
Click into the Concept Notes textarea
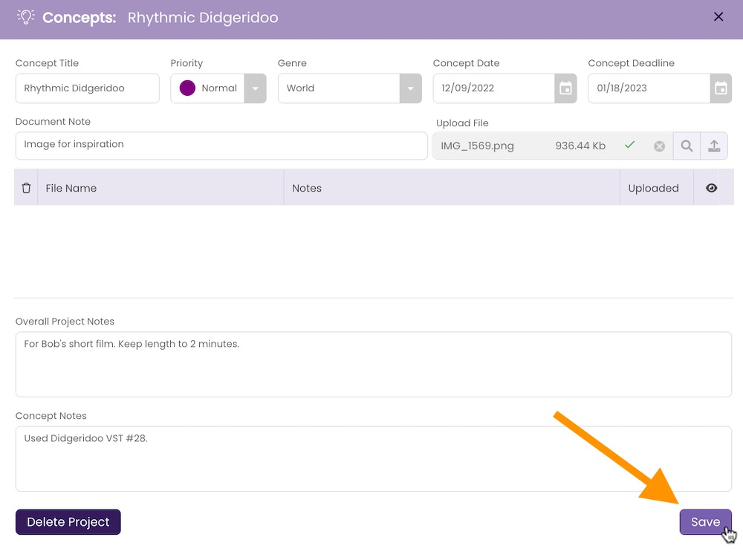coord(374,458)
